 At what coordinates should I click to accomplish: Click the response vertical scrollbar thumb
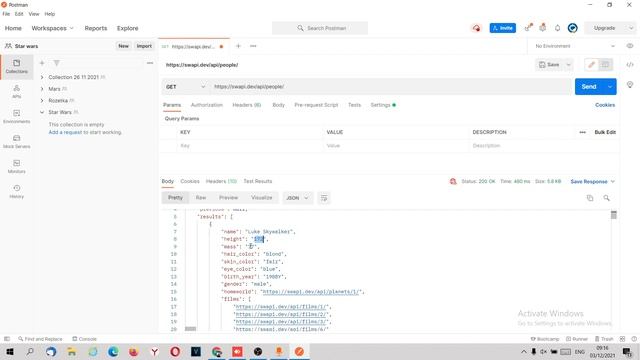pyautogui.click(x=613, y=215)
